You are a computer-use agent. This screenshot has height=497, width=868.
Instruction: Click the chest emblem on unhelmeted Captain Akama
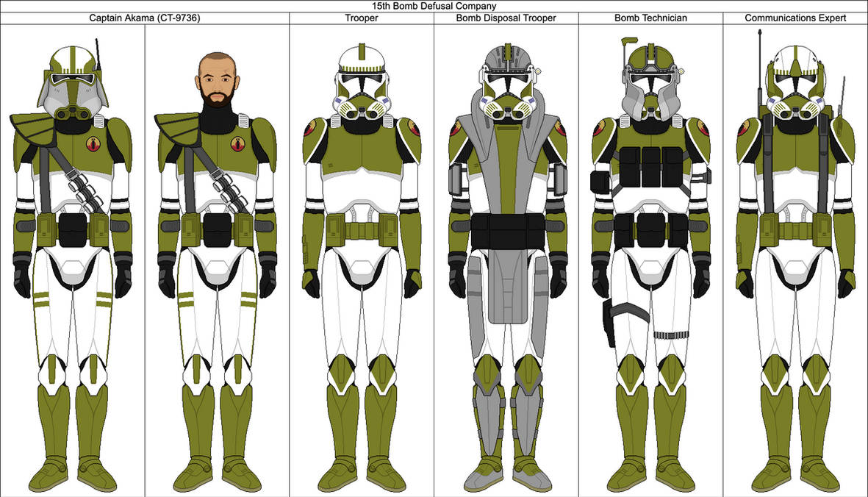[x=239, y=145]
